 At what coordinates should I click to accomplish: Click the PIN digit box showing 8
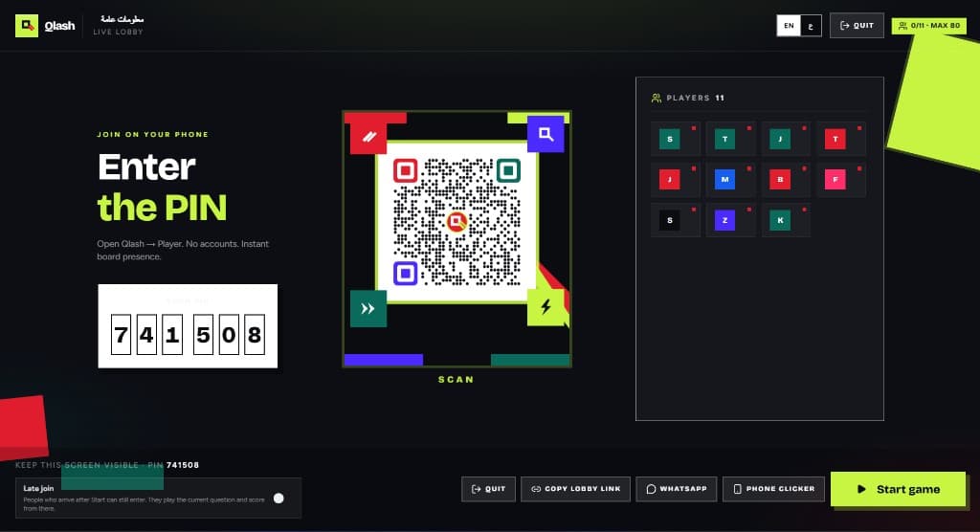(255, 335)
